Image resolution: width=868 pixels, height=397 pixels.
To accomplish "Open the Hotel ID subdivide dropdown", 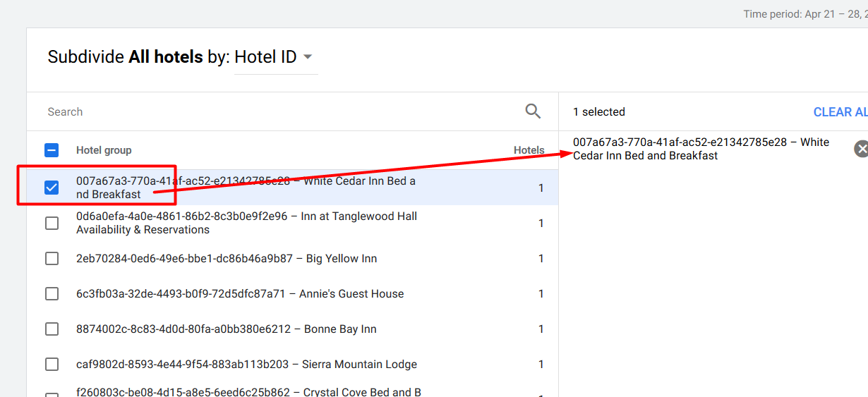I will point(276,57).
